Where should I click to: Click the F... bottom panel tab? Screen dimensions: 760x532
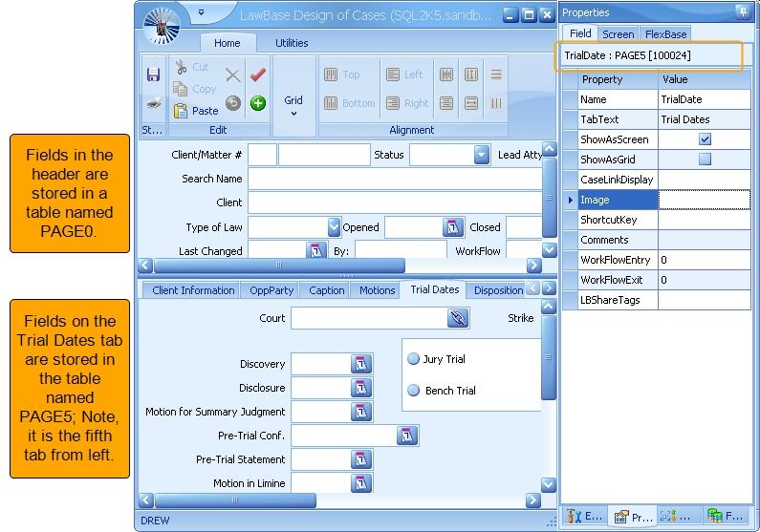click(725, 516)
